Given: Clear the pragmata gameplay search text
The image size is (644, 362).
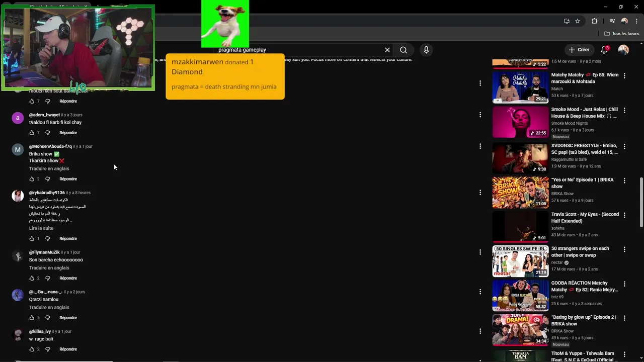Looking at the screenshot, I should coord(387,50).
